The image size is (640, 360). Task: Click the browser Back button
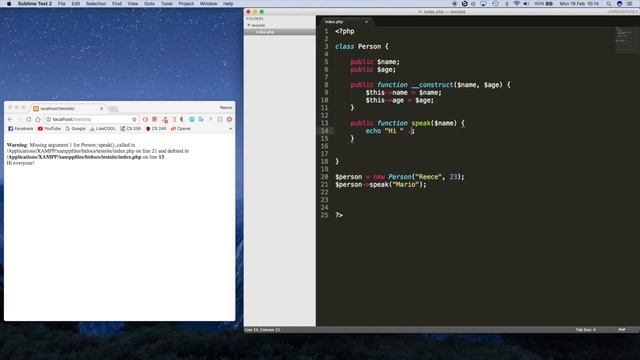(10, 119)
